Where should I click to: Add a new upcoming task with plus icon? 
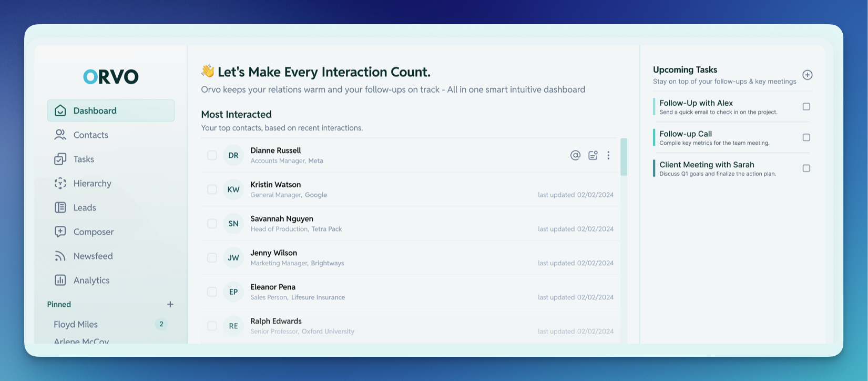808,75
